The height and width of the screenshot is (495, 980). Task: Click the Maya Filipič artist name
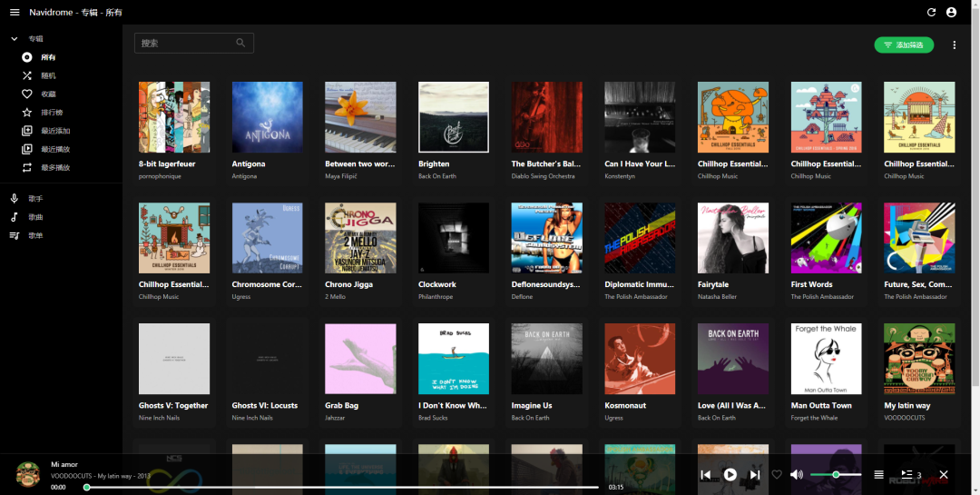341,176
